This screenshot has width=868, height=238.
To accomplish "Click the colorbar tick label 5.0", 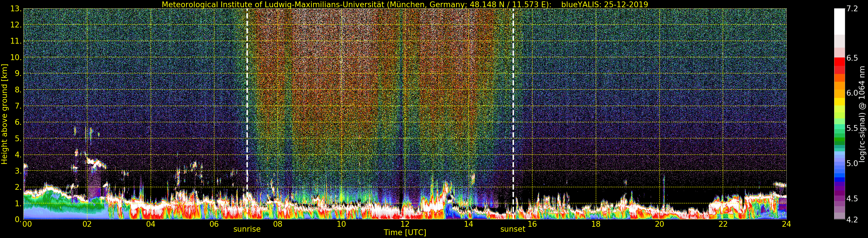I will coord(852,163).
